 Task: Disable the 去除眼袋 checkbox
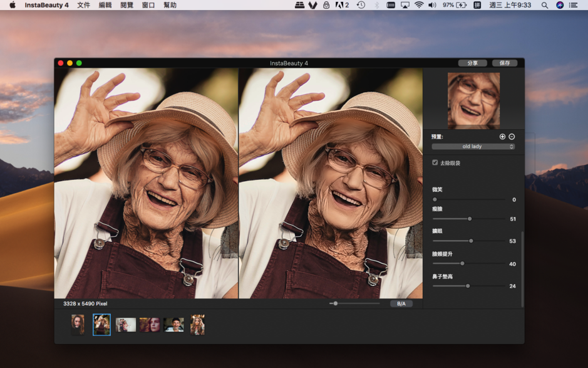pyautogui.click(x=435, y=162)
